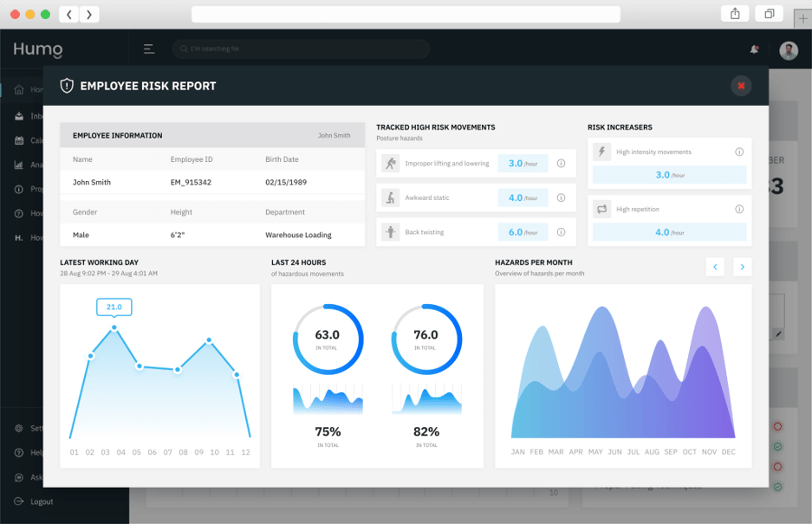
Task: Show previous month in Hazards Per Month
Action: pyautogui.click(x=715, y=267)
